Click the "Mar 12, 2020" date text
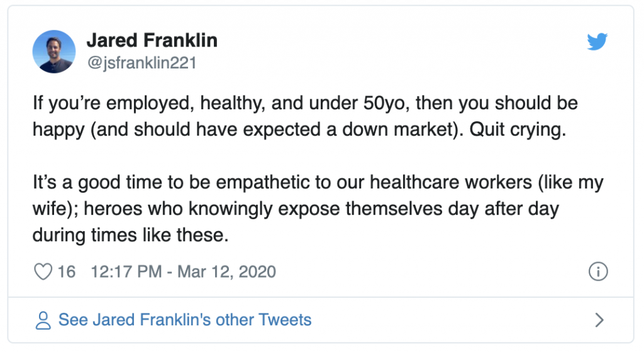This screenshot has width=644, height=353. 227,272
